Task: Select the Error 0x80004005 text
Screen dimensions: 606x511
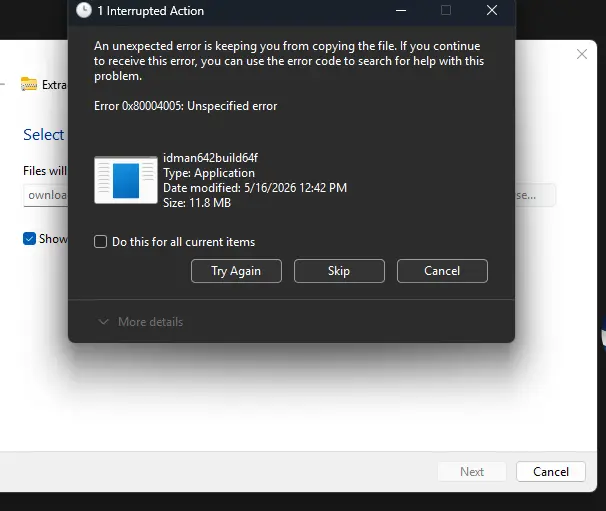Action: click(186, 106)
